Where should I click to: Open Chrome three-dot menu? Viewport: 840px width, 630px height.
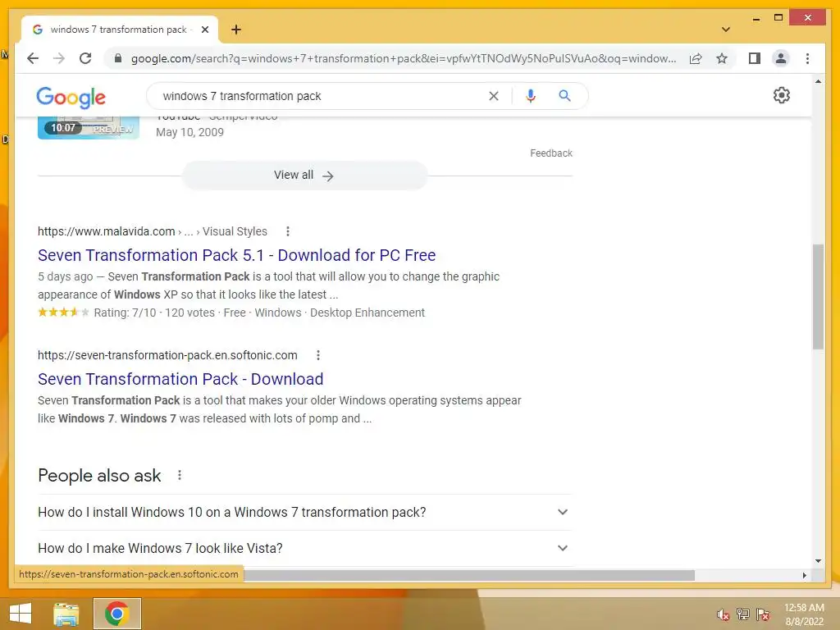(x=807, y=58)
